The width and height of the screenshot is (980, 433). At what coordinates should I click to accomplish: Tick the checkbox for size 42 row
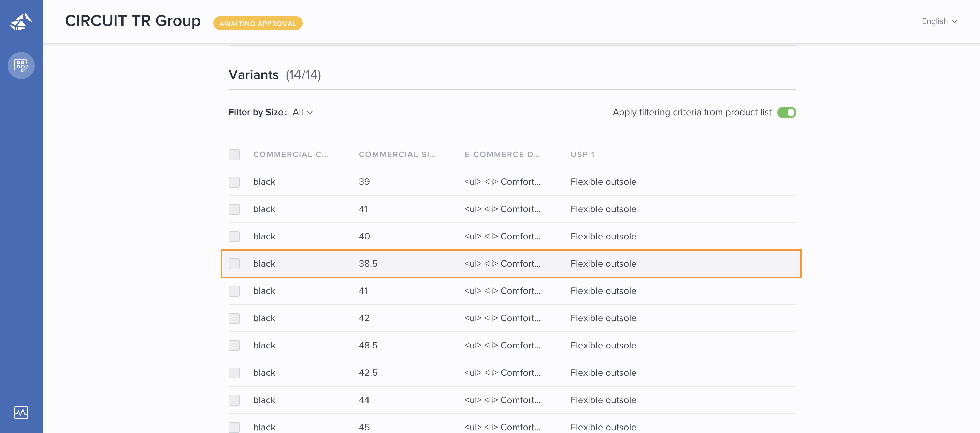pyautogui.click(x=234, y=318)
